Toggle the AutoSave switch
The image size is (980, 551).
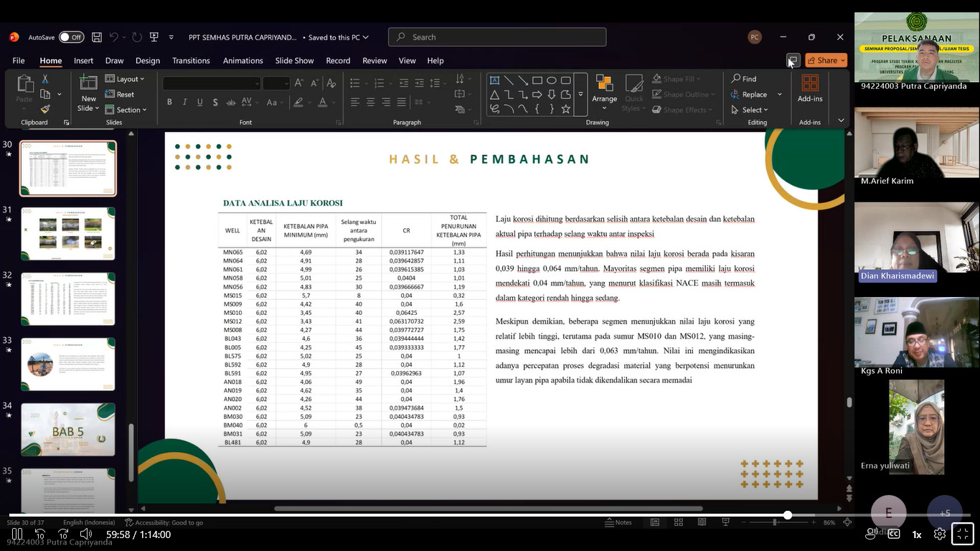pos(71,37)
